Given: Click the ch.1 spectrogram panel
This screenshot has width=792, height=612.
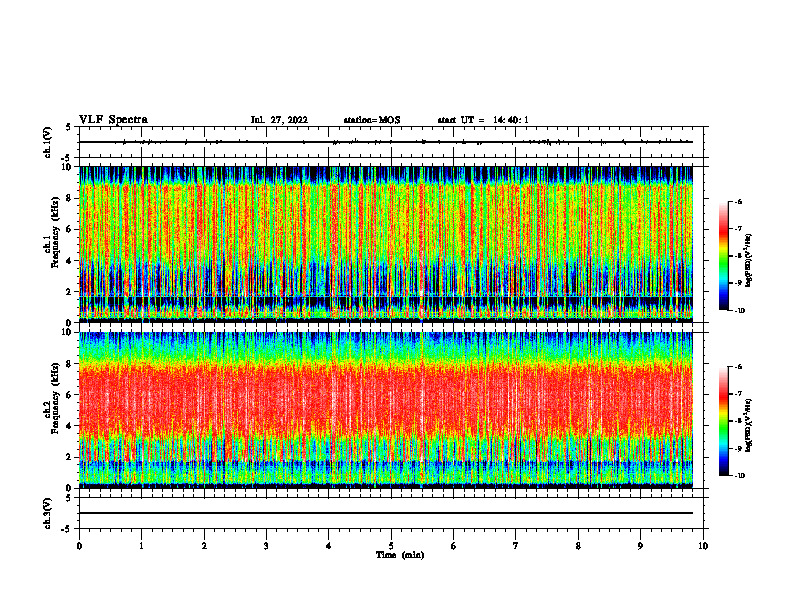Looking at the screenshot, I should 386,244.
